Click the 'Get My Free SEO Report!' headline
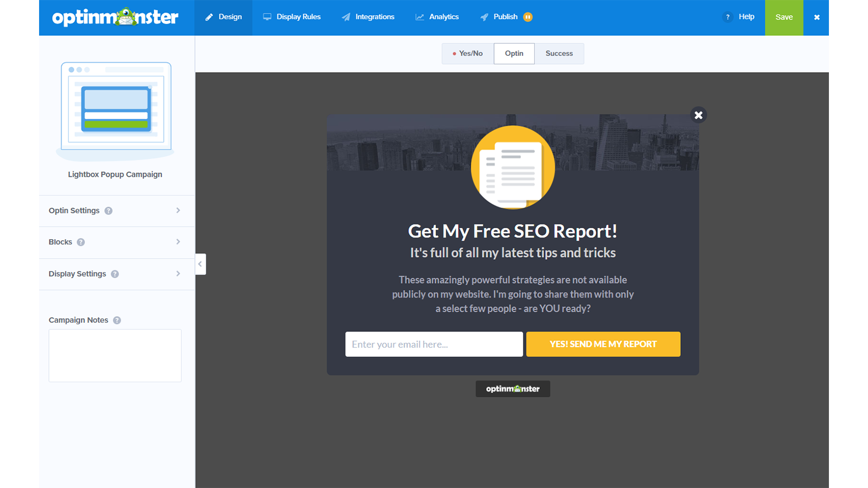The image size is (868, 488). tap(513, 231)
